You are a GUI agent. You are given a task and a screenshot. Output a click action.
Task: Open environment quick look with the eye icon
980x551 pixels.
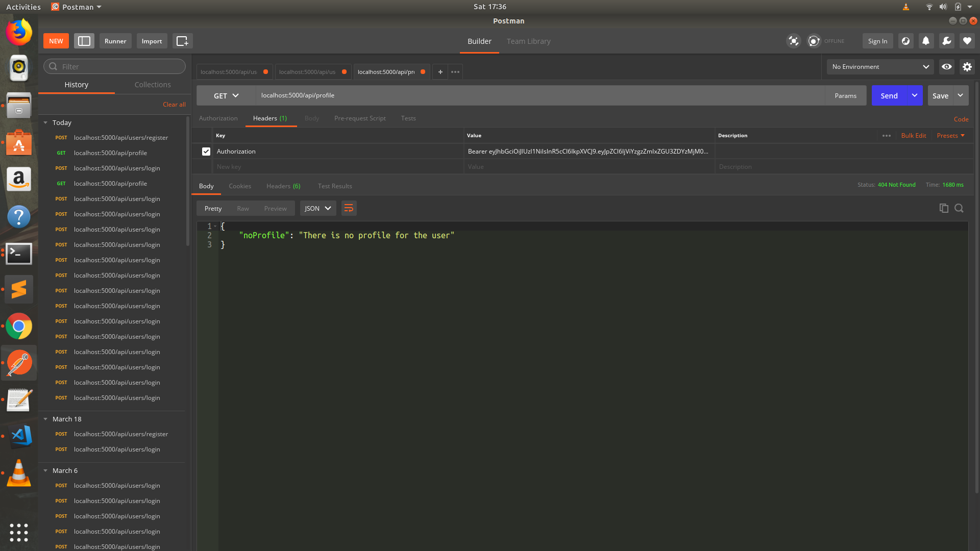[947, 66]
